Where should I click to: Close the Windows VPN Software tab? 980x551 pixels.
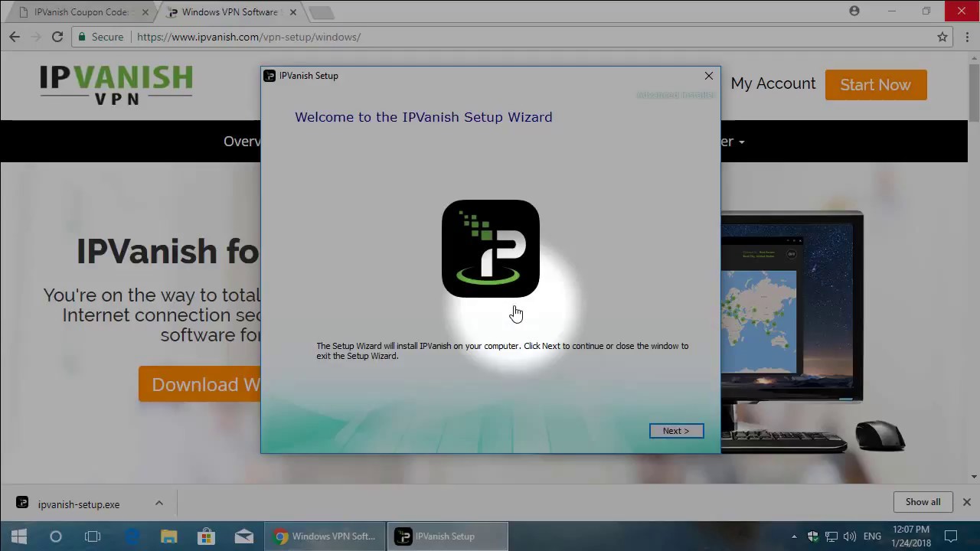(x=292, y=12)
